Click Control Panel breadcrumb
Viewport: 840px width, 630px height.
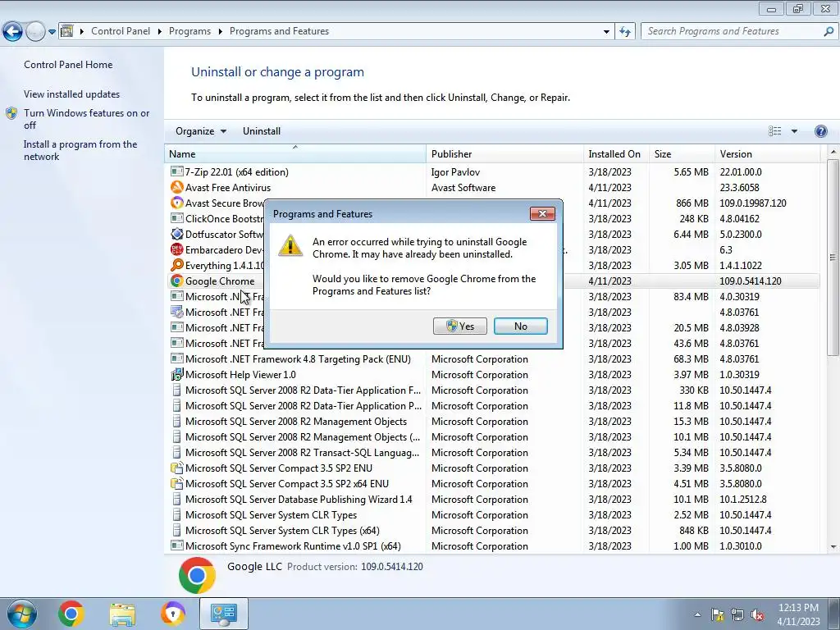pyautogui.click(x=121, y=31)
